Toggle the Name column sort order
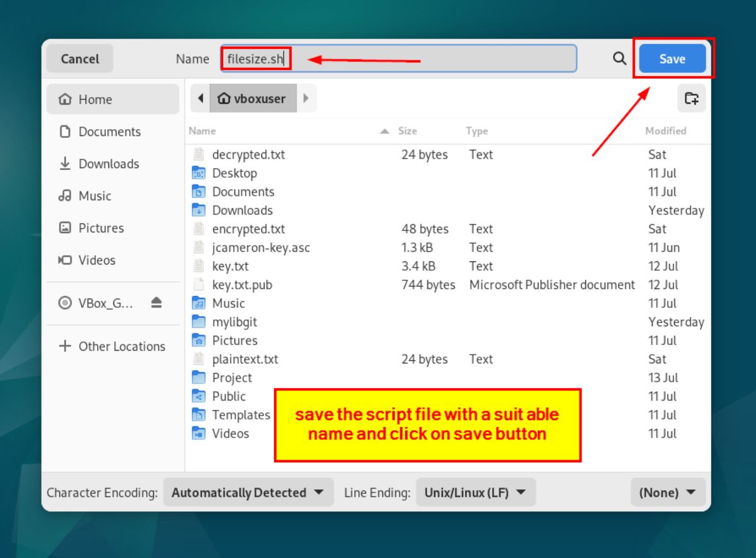The width and height of the screenshot is (756, 558). 202,131
